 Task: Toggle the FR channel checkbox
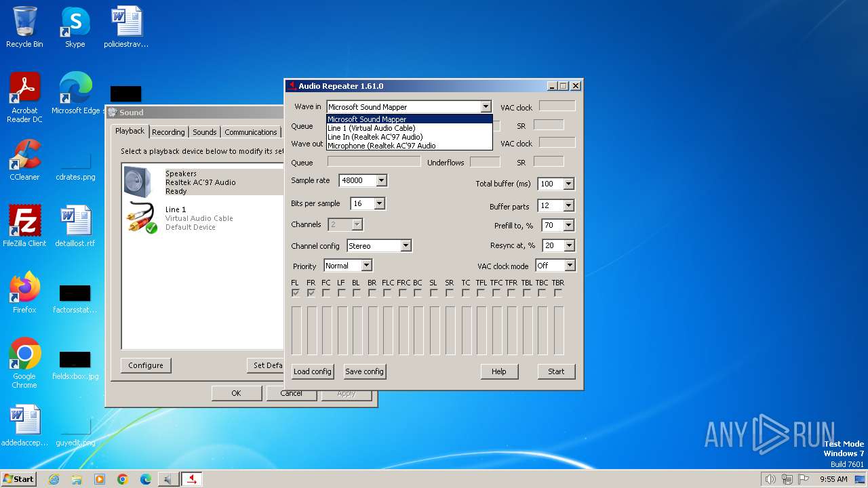(311, 293)
